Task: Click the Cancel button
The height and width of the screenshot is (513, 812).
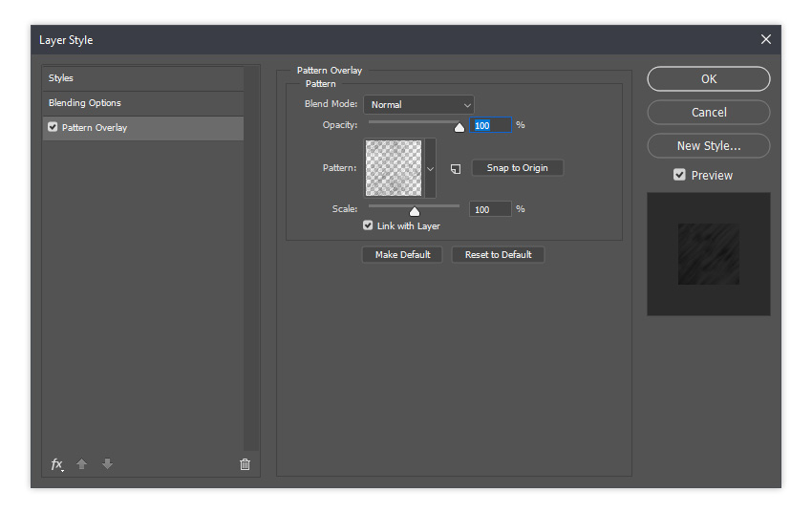Action: [709, 113]
